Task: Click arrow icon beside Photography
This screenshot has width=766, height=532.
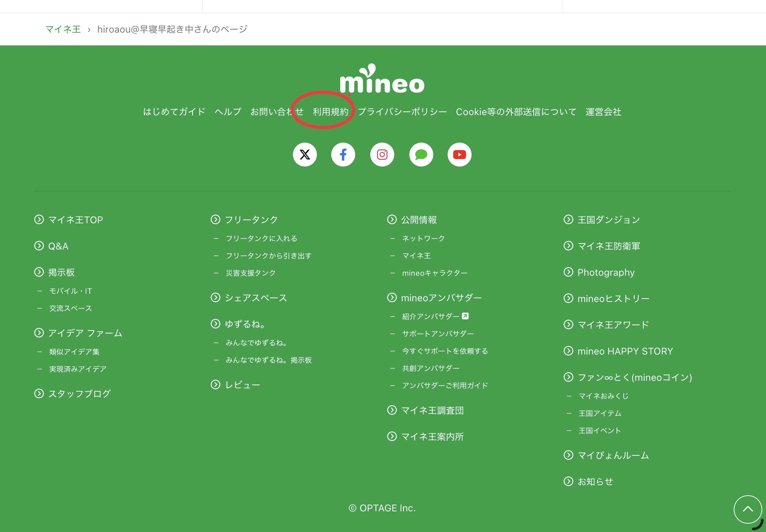Action: [568, 272]
